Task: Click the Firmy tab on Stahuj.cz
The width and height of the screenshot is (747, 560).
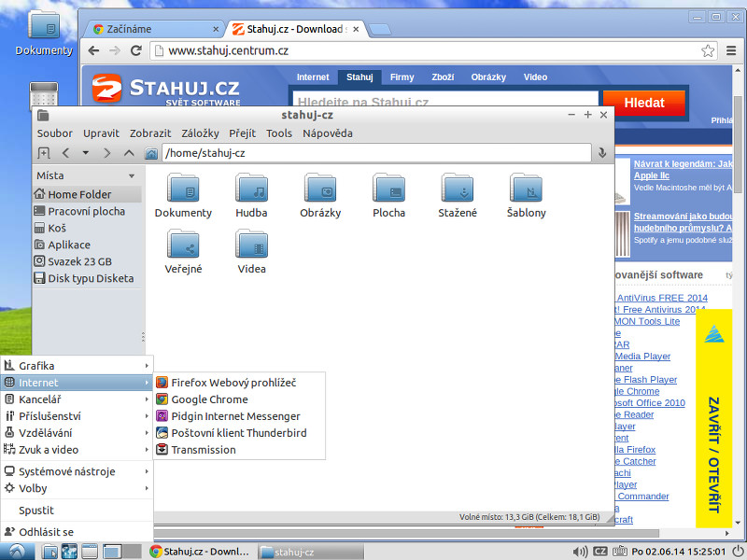Action: coord(402,77)
